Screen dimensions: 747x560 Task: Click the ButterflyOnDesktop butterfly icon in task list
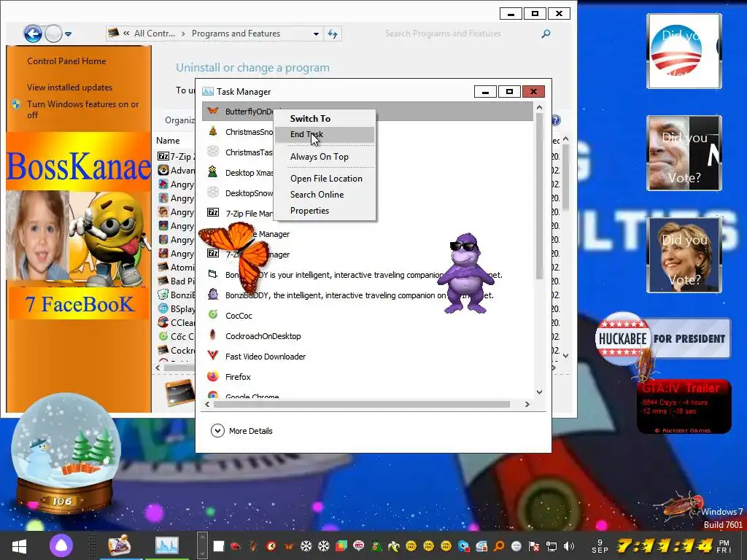pyautogui.click(x=213, y=111)
